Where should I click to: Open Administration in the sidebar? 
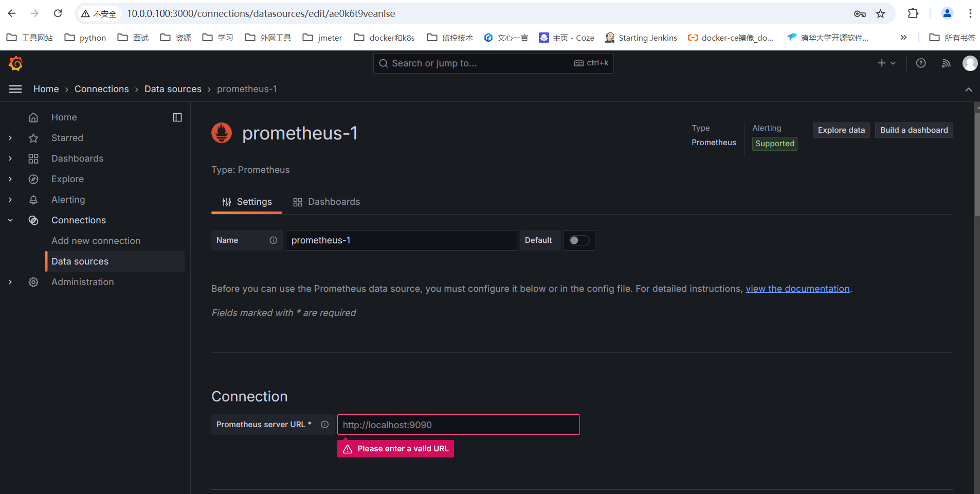click(83, 282)
